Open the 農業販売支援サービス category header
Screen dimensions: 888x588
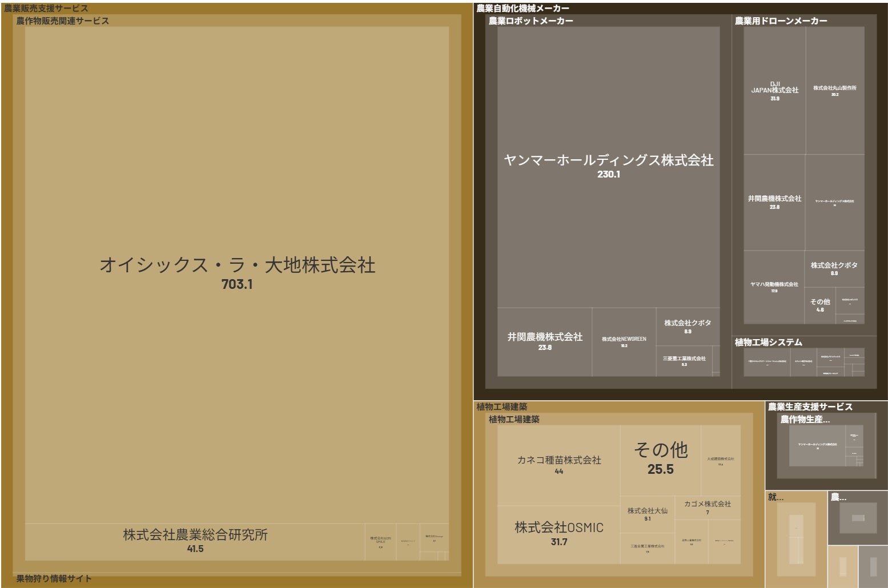click(46, 9)
